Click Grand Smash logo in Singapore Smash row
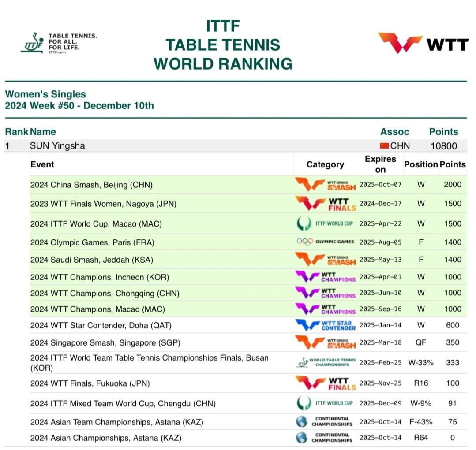 click(326, 342)
